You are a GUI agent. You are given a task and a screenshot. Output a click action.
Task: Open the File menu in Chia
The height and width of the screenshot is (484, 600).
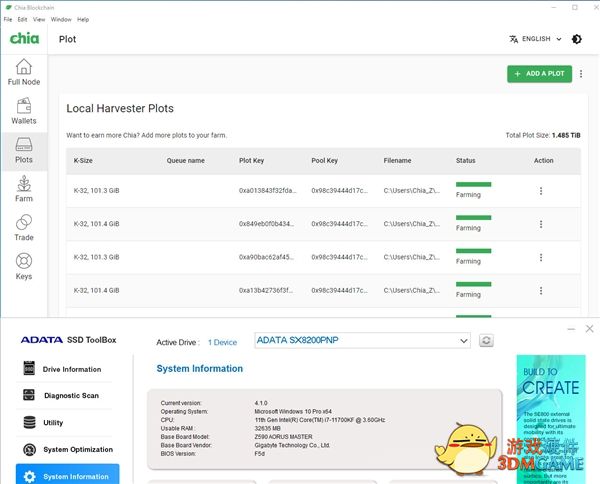(8, 20)
